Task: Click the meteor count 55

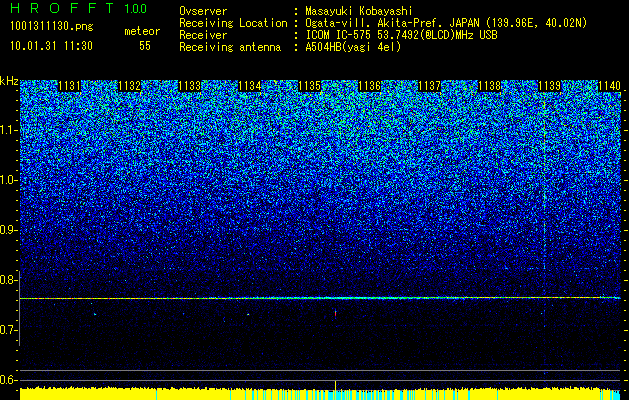Action: pyautogui.click(x=145, y=46)
